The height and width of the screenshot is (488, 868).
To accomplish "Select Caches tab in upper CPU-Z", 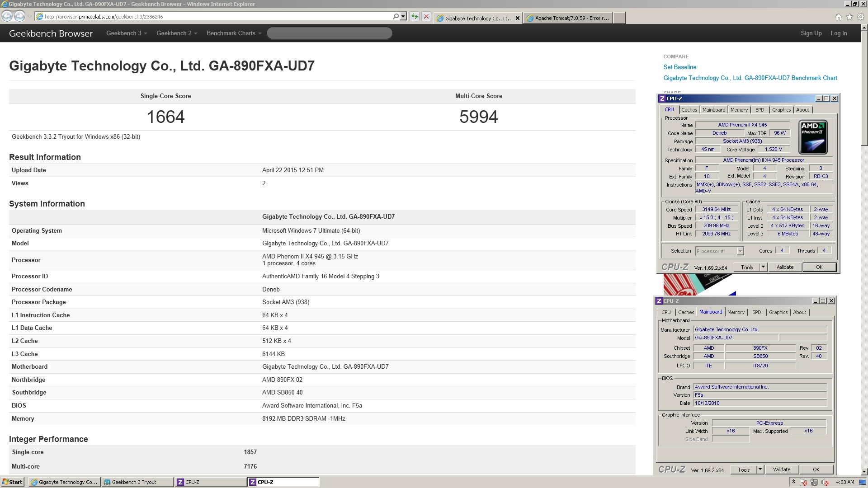I will tap(689, 110).
